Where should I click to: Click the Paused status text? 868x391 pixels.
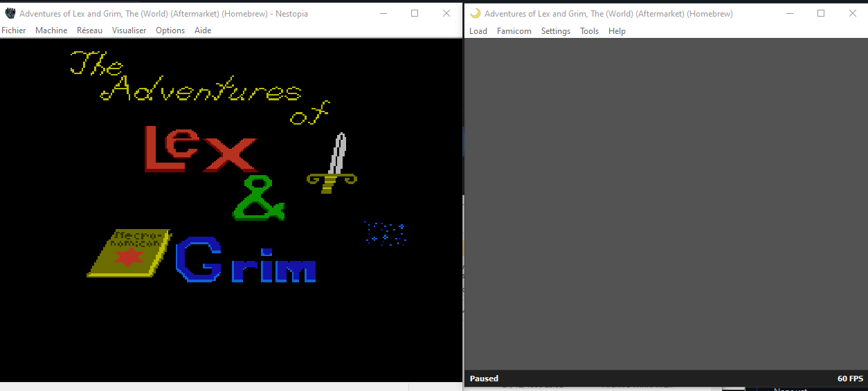tap(484, 379)
